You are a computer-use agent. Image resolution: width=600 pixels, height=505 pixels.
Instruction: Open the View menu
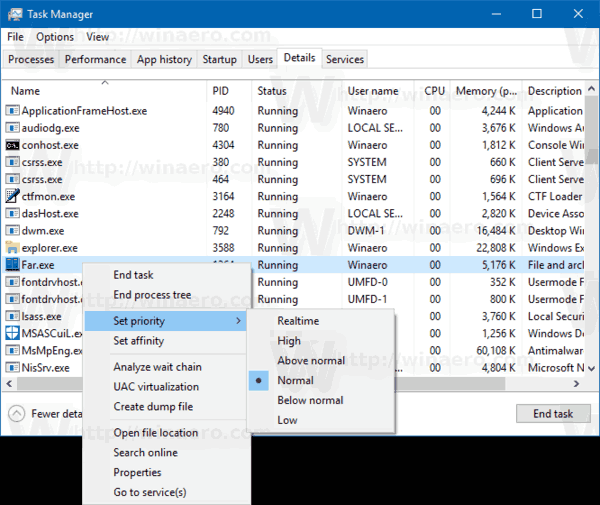(97, 37)
